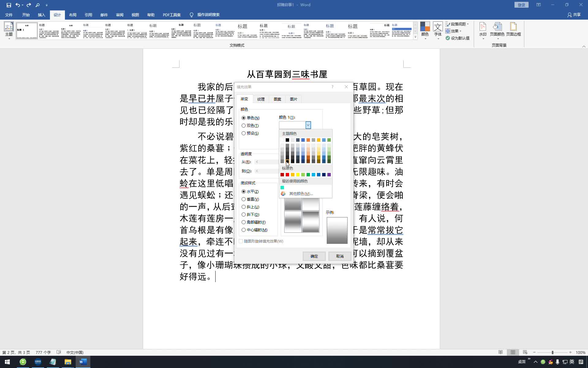Select the Diagonal down (斜下) shading style
This screenshot has width=588, height=368.
244,214
